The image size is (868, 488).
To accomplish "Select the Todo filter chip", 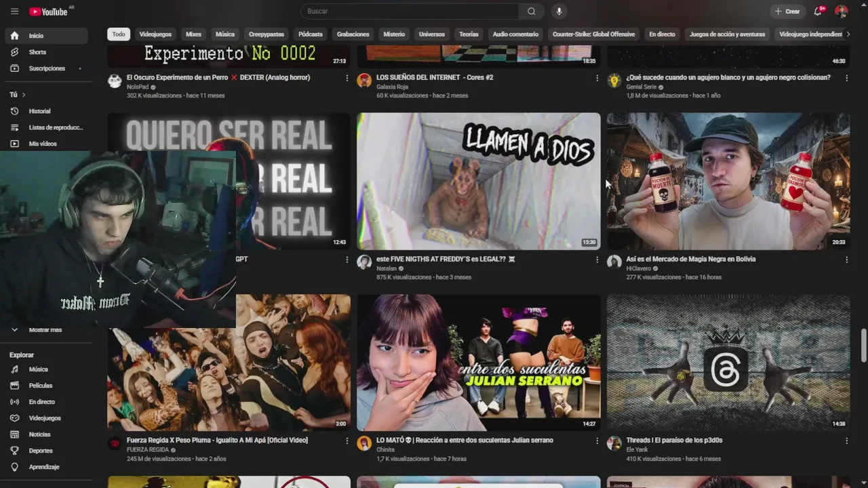I will pyautogui.click(x=119, y=34).
